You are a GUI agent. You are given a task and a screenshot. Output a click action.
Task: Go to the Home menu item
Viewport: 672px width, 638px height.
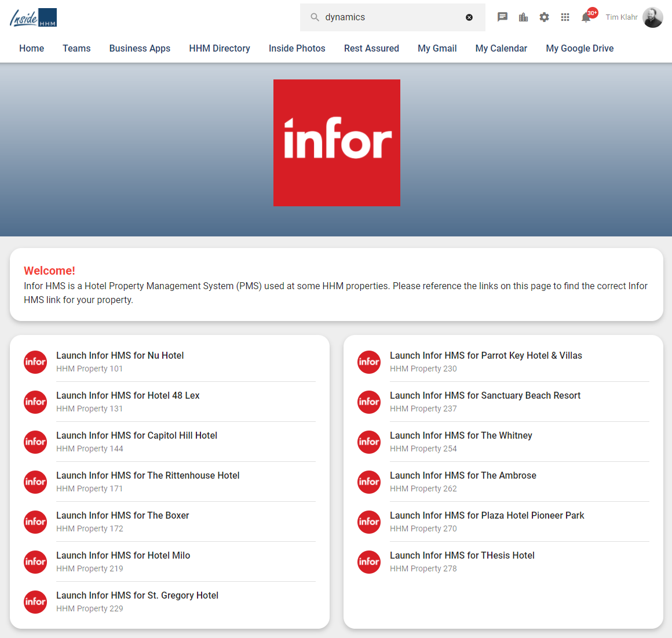[x=32, y=49]
